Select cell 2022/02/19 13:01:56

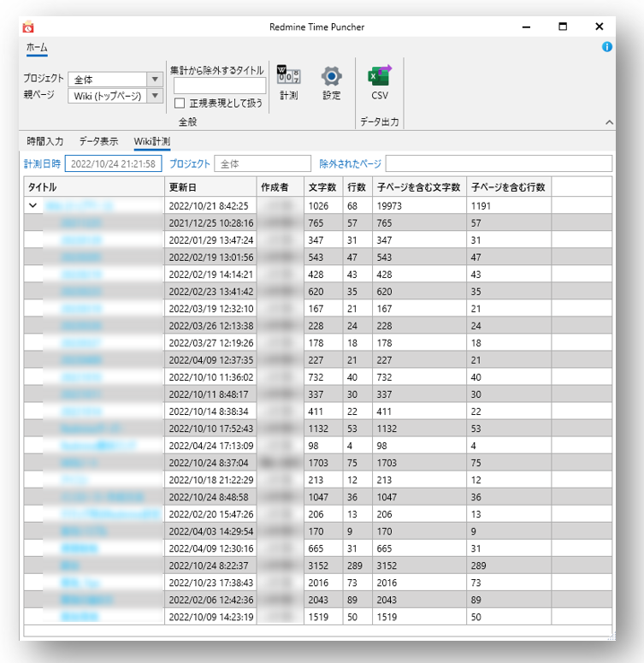coord(210,258)
